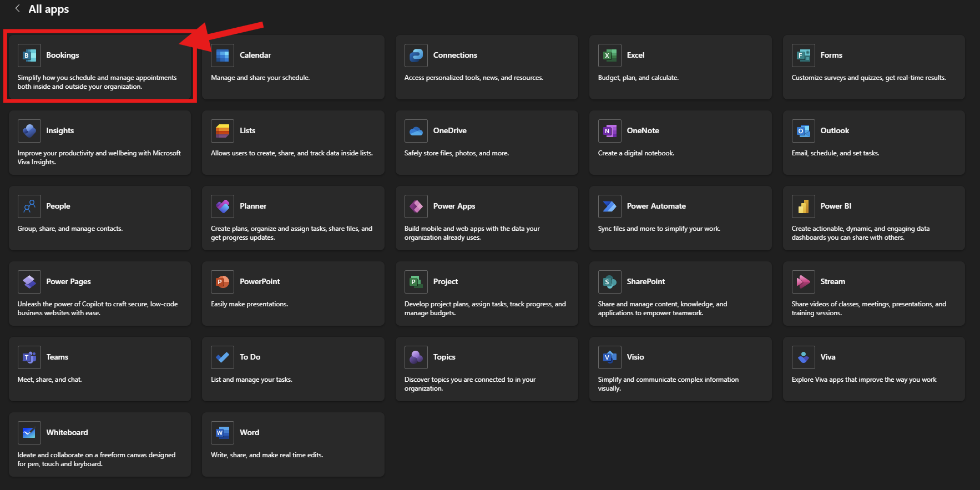This screenshot has width=980, height=490.
Task: Select the "Power Automate" title
Action: click(x=656, y=206)
